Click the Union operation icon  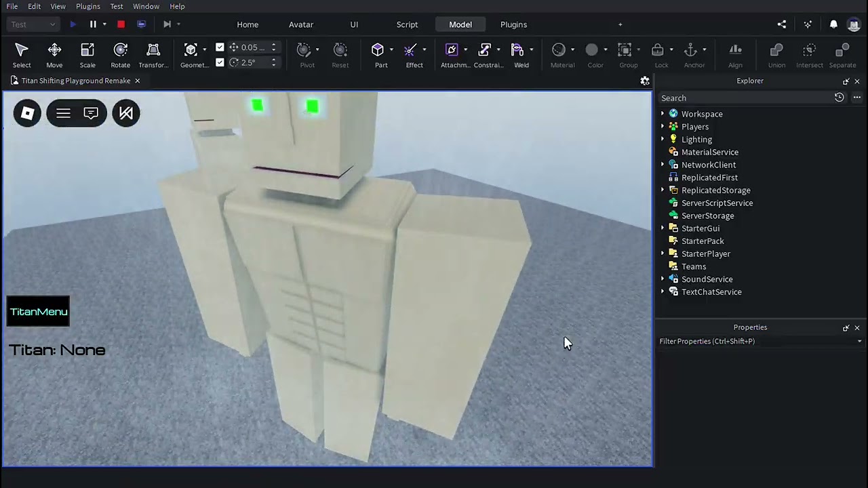tap(776, 50)
